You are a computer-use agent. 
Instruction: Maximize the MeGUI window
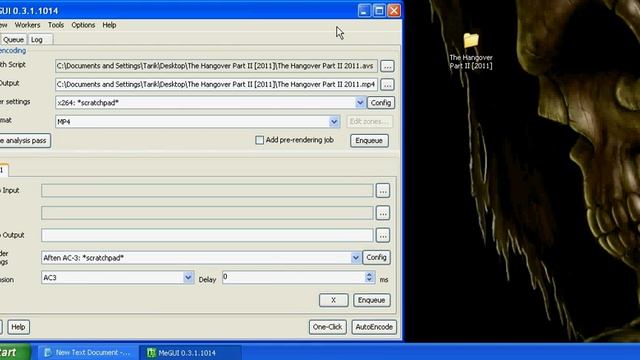click(379, 11)
